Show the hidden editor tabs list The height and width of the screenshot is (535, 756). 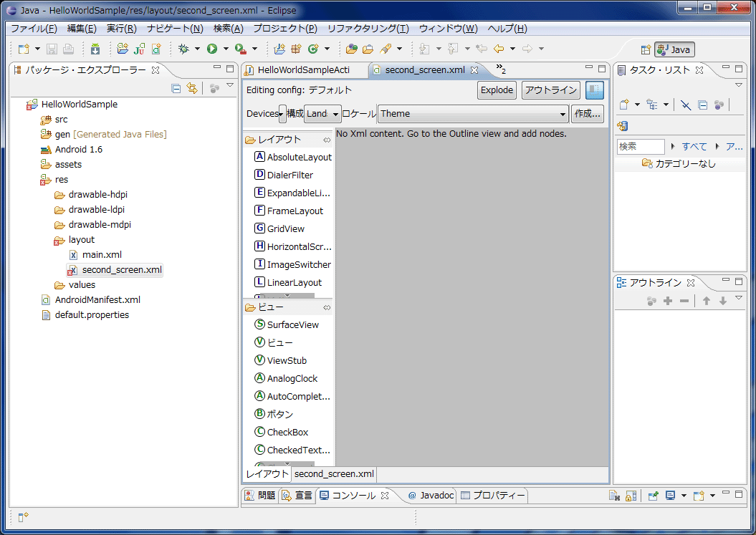coord(501,69)
